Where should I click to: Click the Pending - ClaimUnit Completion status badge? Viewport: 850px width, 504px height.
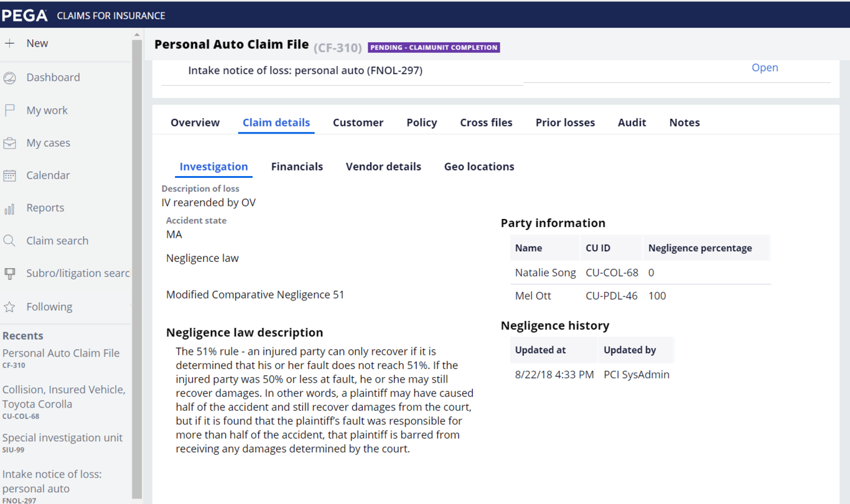(434, 47)
